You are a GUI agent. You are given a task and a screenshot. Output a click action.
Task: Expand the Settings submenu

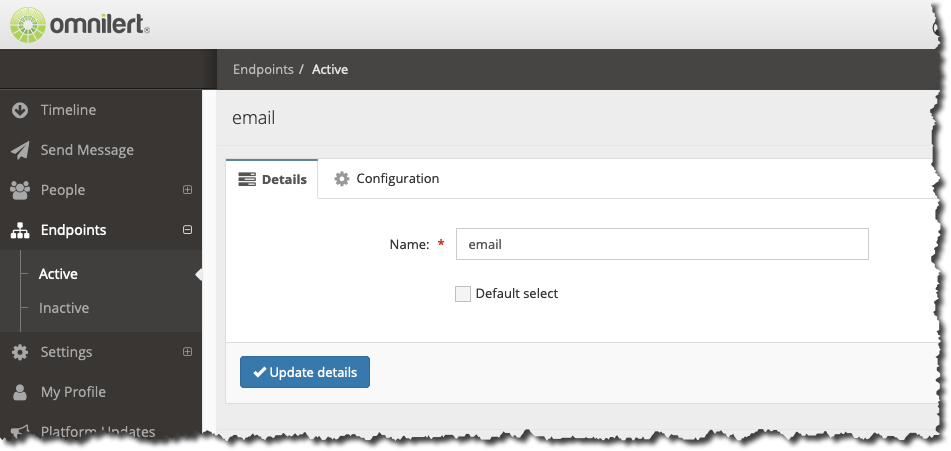click(x=187, y=352)
